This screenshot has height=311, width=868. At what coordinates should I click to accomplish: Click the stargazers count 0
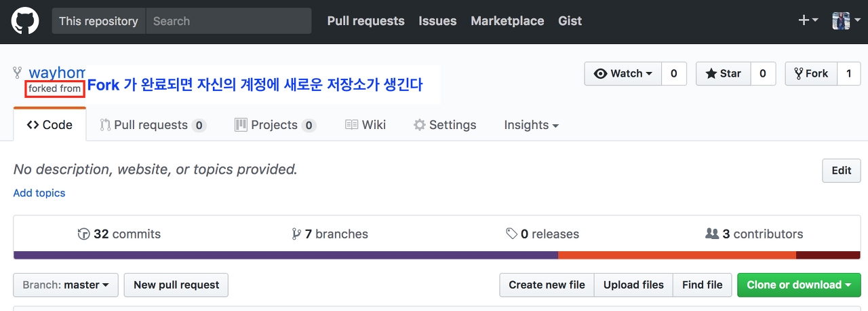click(x=763, y=73)
